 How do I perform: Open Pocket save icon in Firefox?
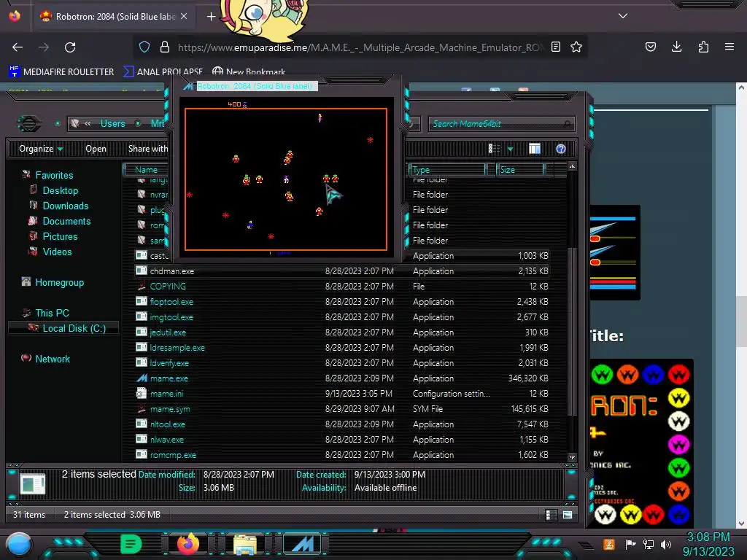(x=650, y=47)
